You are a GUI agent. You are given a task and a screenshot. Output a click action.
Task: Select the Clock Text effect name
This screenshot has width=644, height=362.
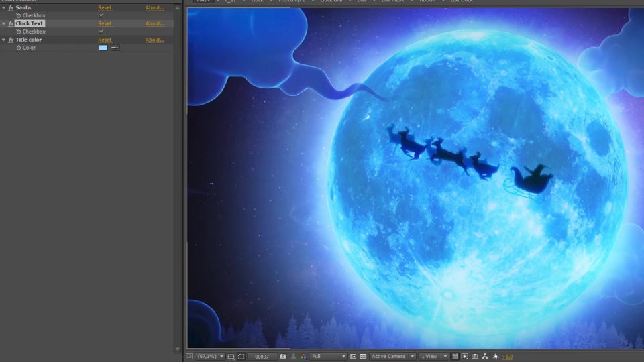[29, 24]
